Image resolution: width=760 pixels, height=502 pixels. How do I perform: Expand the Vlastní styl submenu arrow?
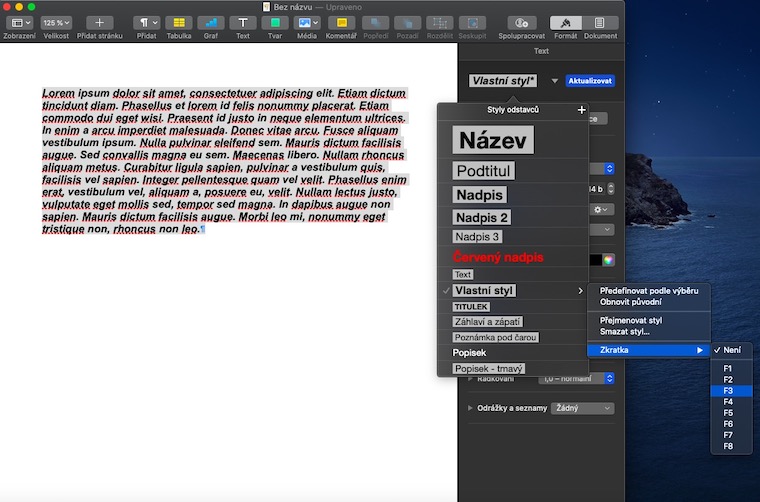(580, 291)
